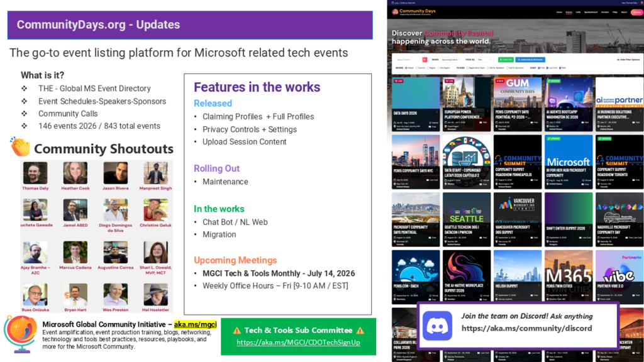Click the left warning triangle on Tech & Tools banner
The image size is (644, 362).
click(236, 331)
